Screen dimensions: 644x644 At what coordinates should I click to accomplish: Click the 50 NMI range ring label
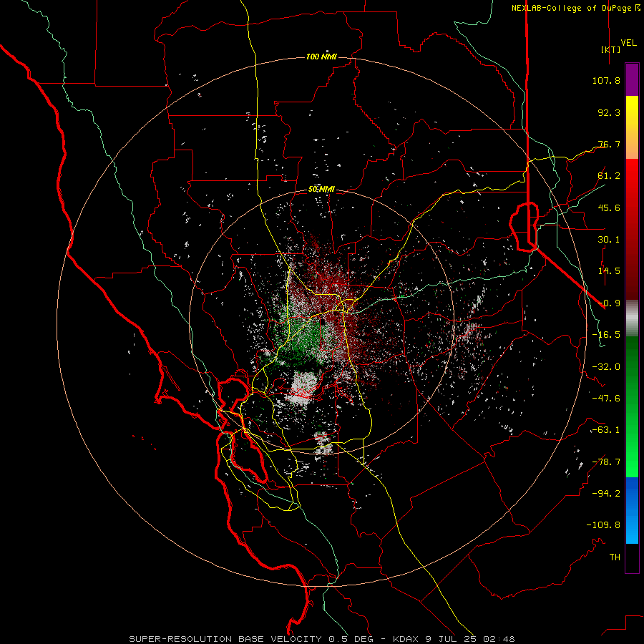pyautogui.click(x=321, y=190)
